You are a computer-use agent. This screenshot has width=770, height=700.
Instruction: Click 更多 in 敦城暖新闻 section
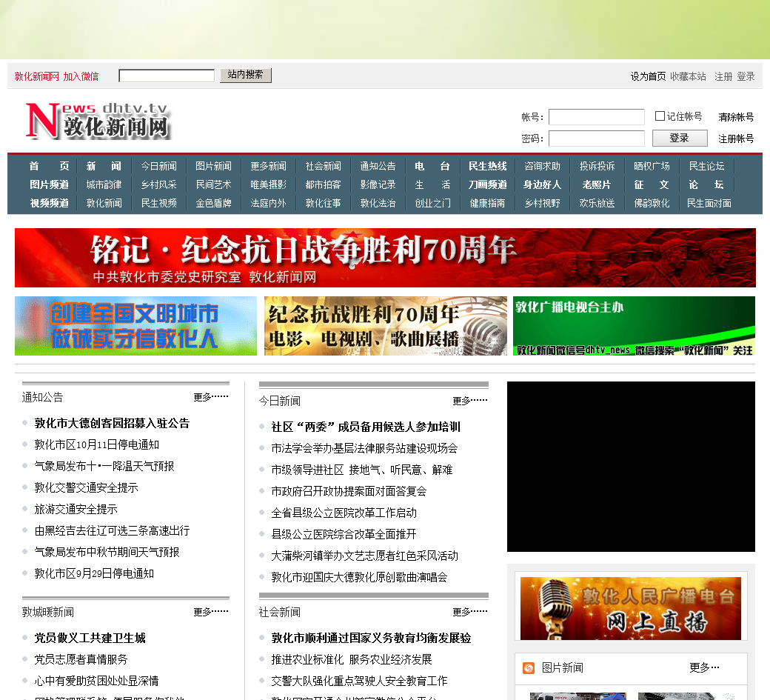pos(211,612)
